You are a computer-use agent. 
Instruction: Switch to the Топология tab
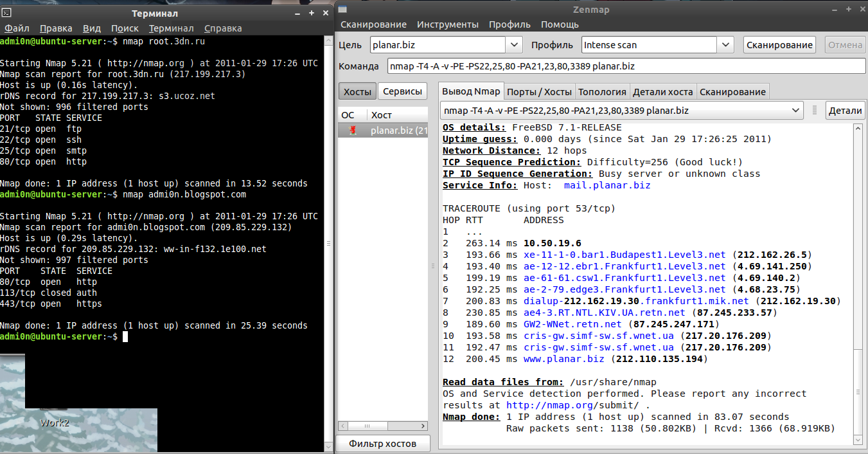(x=602, y=91)
